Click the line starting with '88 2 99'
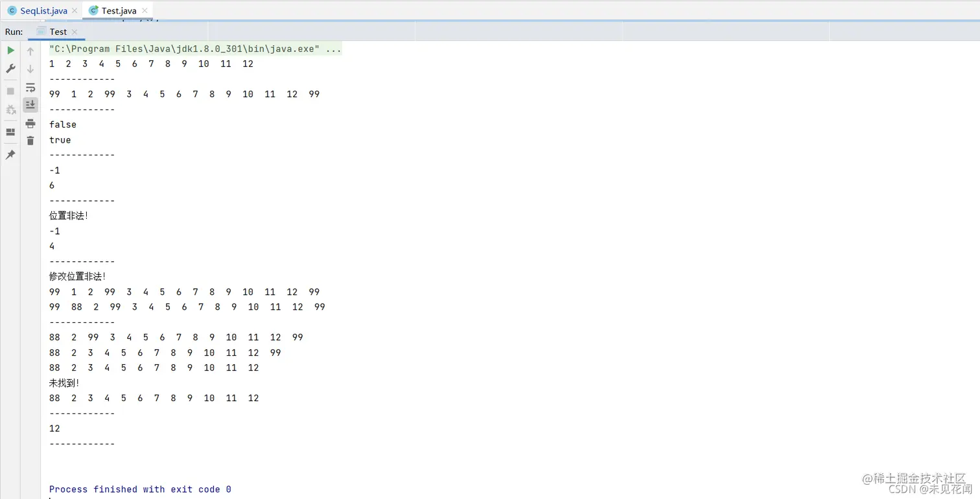This screenshot has width=980, height=499. coord(176,337)
